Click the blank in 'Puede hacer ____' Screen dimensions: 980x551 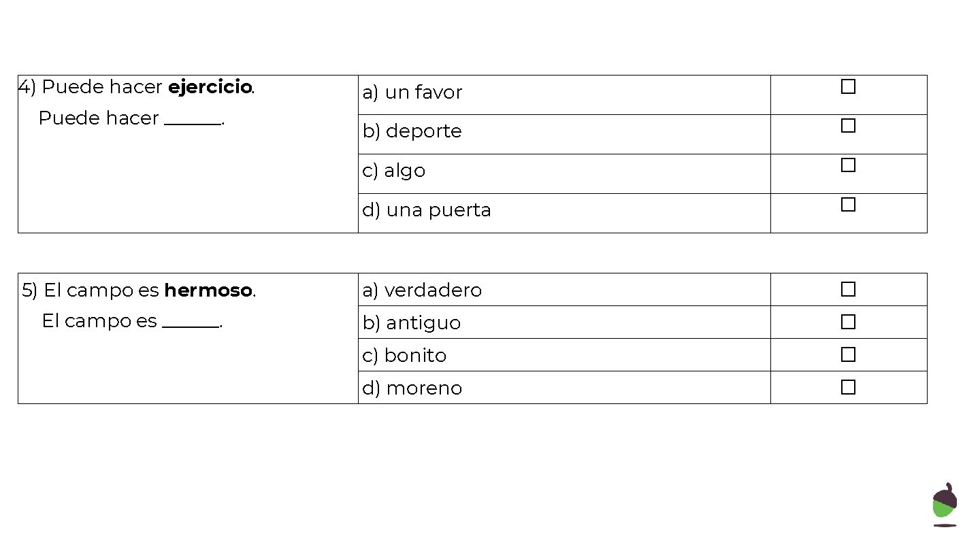(193, 121)
